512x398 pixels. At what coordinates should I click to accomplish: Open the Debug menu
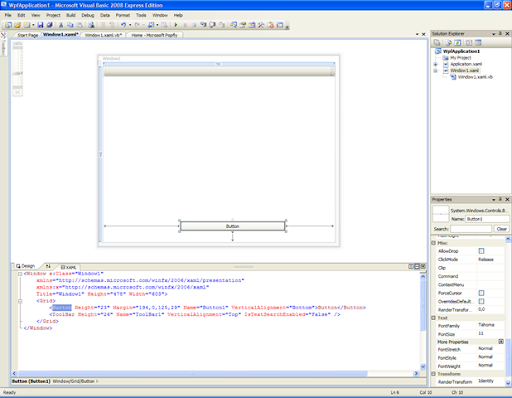pos(88,15)
